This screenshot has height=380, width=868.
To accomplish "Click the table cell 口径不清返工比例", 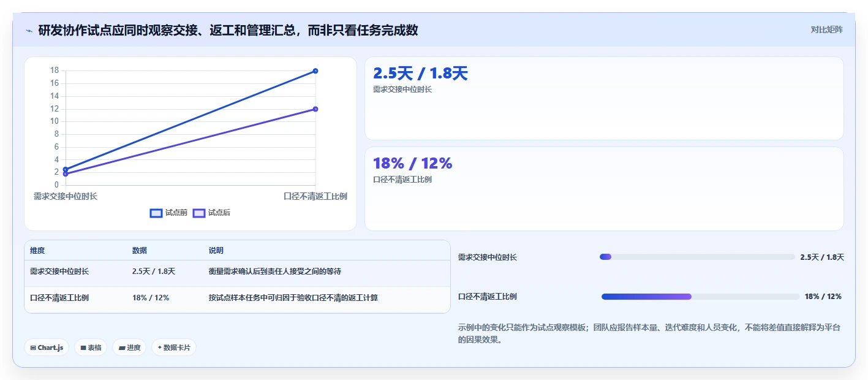I will pos(59,298).
